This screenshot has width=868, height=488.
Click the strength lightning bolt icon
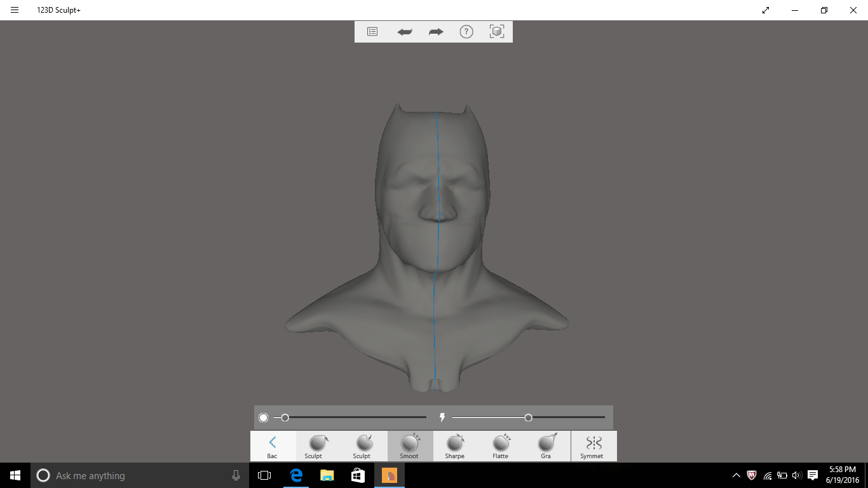442,417
